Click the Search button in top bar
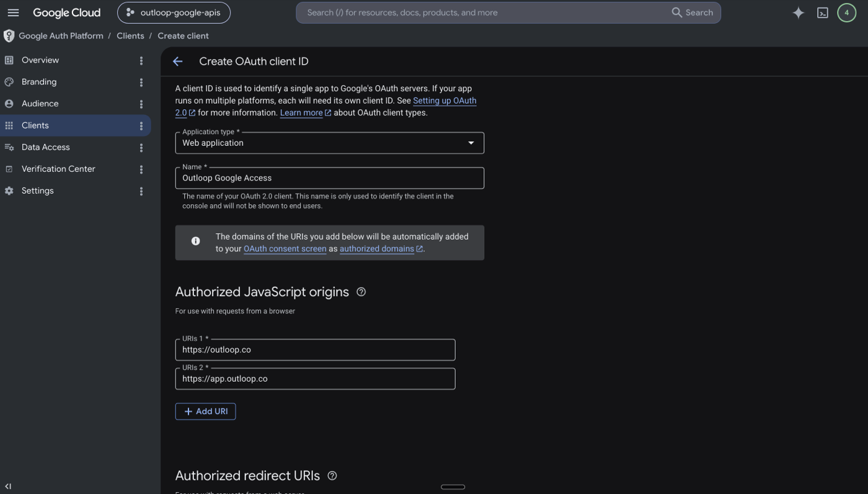This screenshot has height=494, width=868. [693, 12]
